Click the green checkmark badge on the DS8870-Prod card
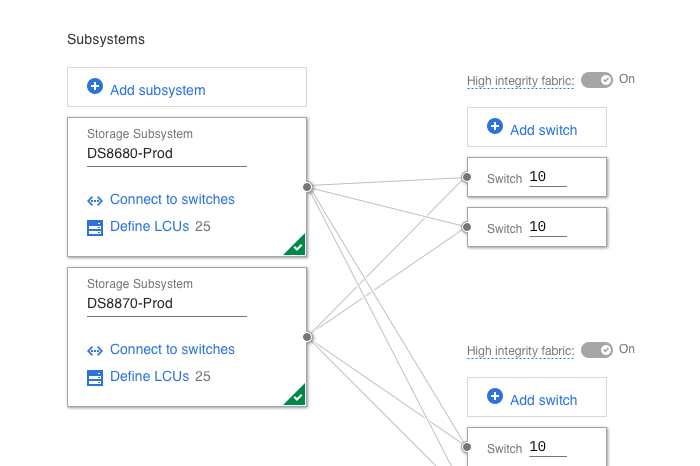Image resolution: width=700 pixels, height=466 pixels. pyautogui.click(x=296, y=396)
